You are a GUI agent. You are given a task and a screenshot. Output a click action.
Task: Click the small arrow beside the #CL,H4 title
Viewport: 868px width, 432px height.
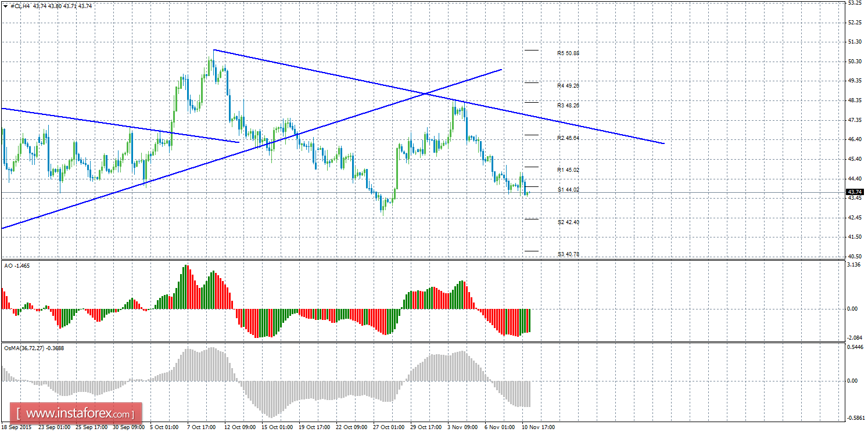[x=6, y=5]
